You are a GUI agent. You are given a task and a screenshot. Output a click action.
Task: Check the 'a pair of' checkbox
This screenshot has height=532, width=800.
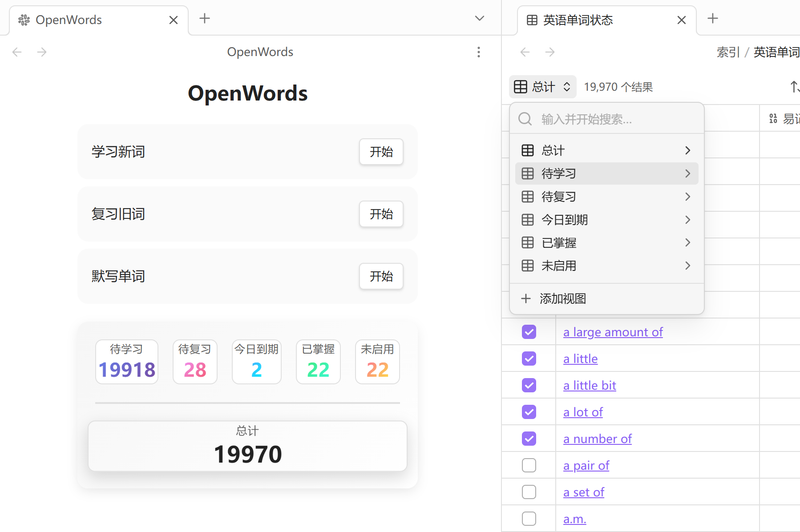point(529,465)
